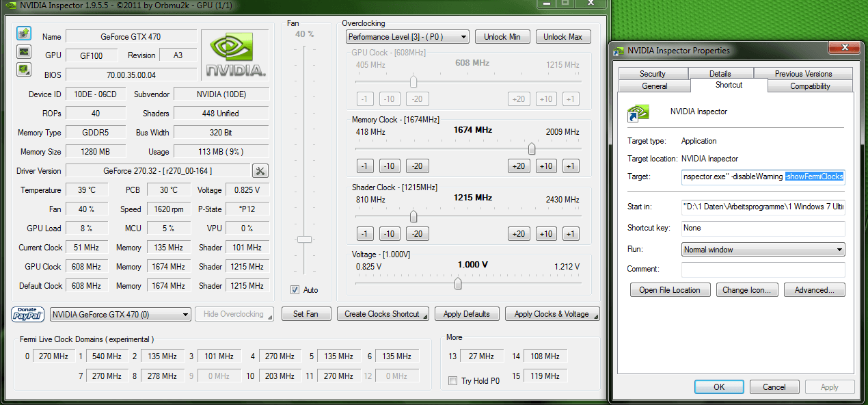Open the Previous Versions tab
868x405 pixels.
click(x=804, y=74)
